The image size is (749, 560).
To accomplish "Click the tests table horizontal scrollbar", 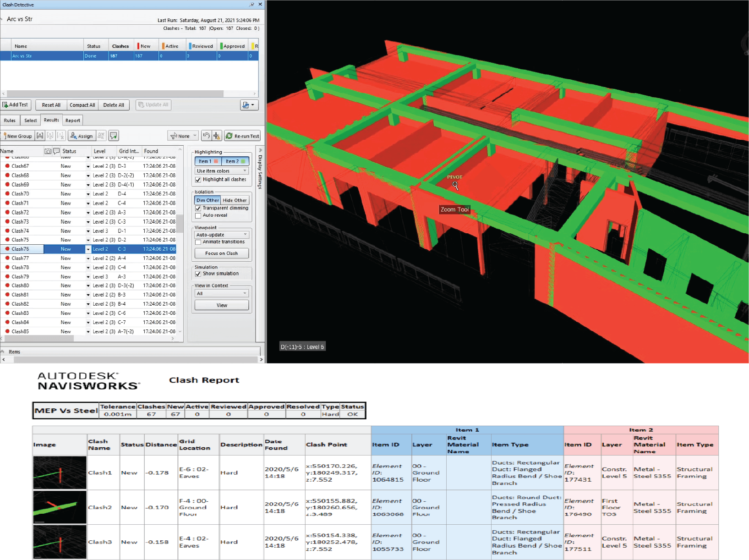I will click(115, 93).
